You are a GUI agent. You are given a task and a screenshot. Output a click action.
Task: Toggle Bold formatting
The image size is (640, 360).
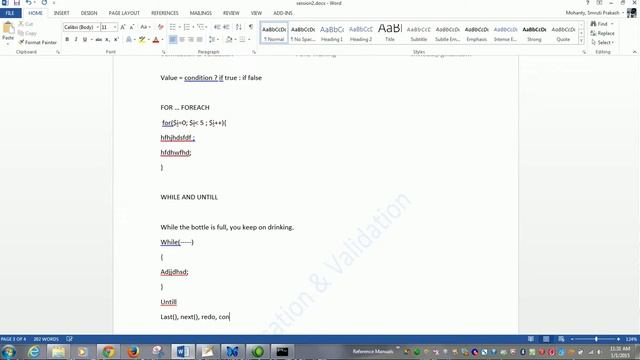pyautogui.click(x=67, y=40)
